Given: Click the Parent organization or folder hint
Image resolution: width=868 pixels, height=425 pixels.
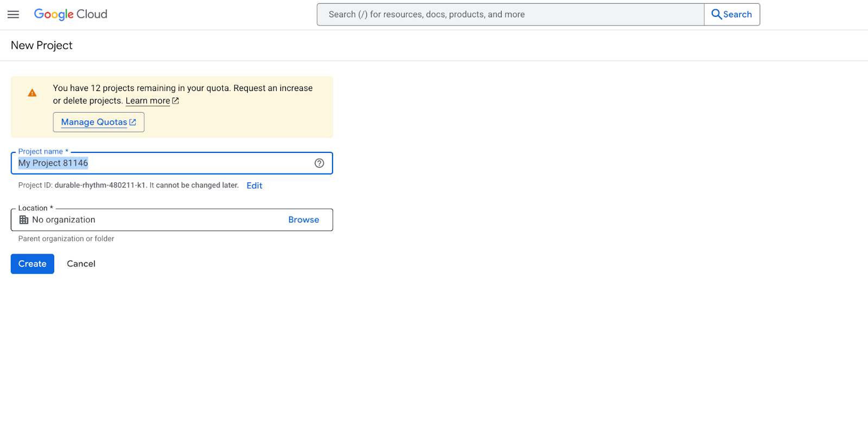Looking at the screenshot, I should point(66,239).
